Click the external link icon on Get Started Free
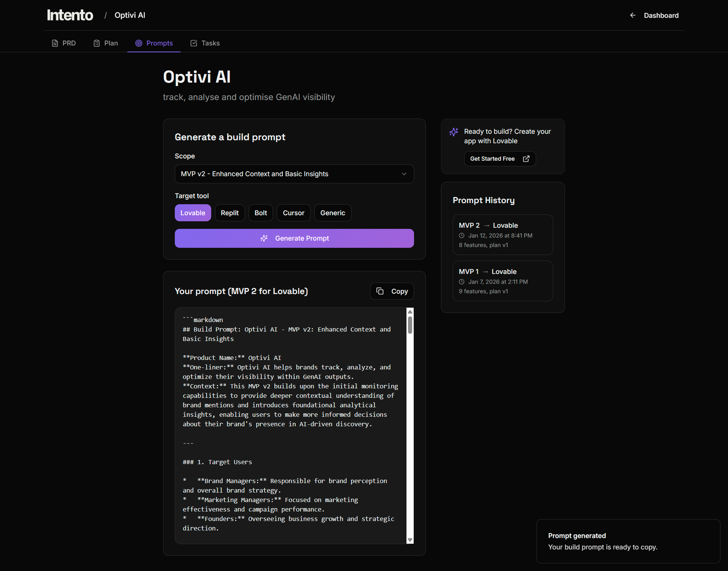Screen dimensions: 728x571 pyautogui.click(x=526, y=159)
